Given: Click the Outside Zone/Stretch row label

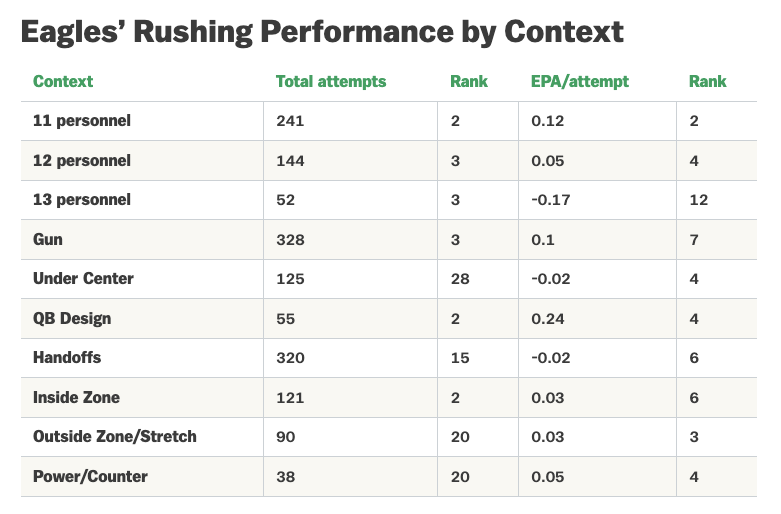Looking at the screenshot, I should pyautogui.click(x=115, y=437).
